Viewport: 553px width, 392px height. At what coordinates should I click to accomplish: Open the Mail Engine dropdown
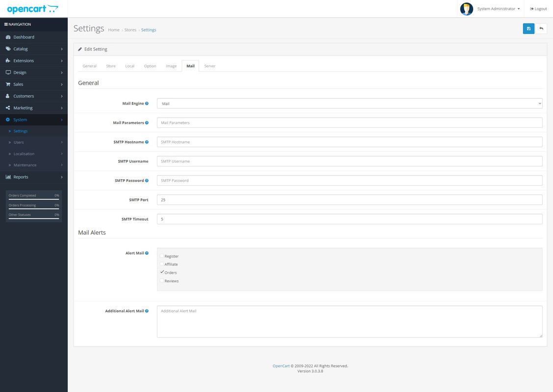[350, 103]
